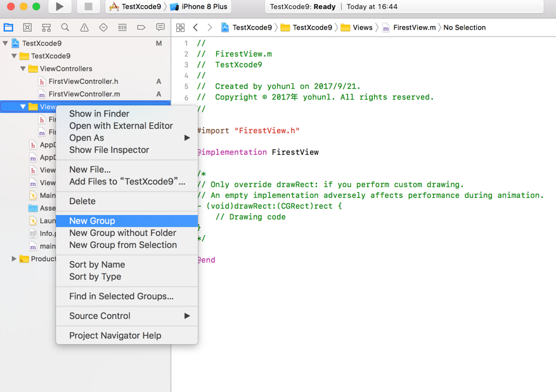556x392 pixels.
Task: Choose Add Files to "TestXcode9"...
Action: pos(127,181)
